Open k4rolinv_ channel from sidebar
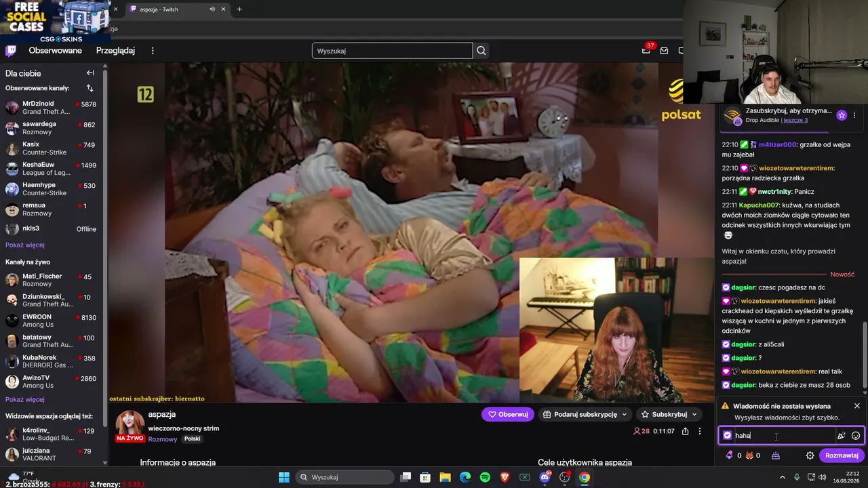 click(52, 434)
